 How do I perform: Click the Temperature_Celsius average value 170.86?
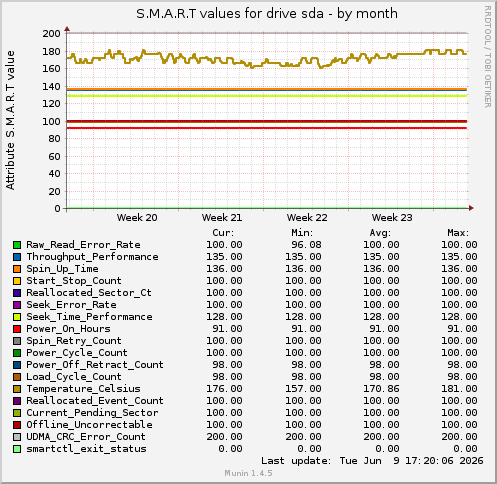click(x=381, y=389)
